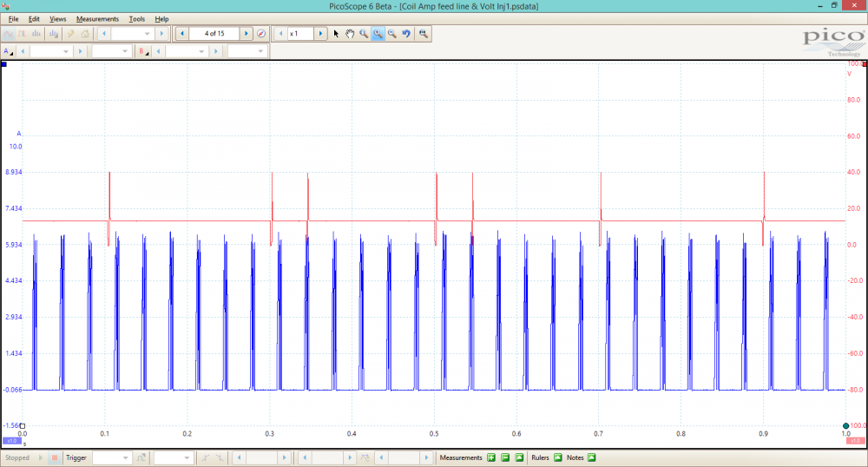The image size is (868, 467).
Task: Increase Channel A input range
Action: tap(80, 51)
